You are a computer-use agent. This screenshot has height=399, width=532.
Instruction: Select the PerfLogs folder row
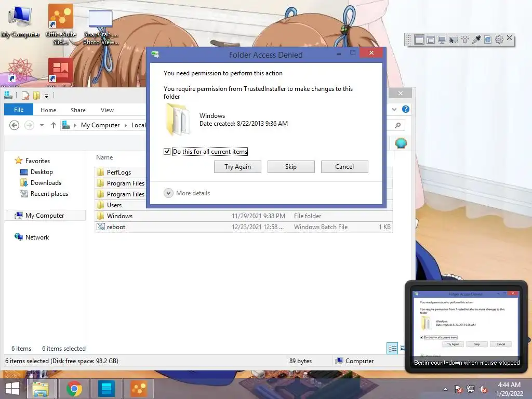[x=121, y=172]
